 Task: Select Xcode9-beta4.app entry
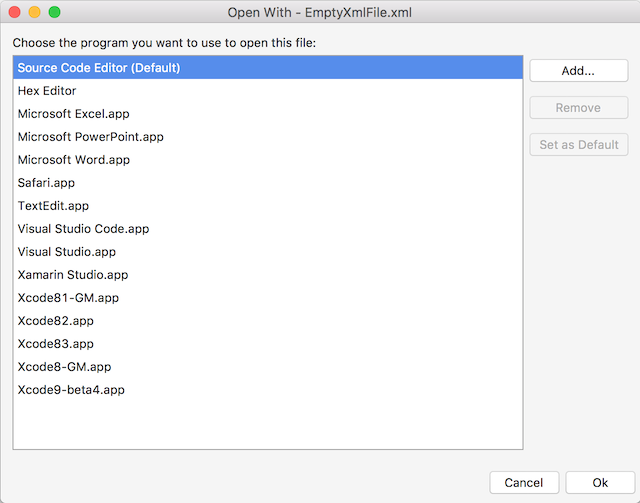268,389
